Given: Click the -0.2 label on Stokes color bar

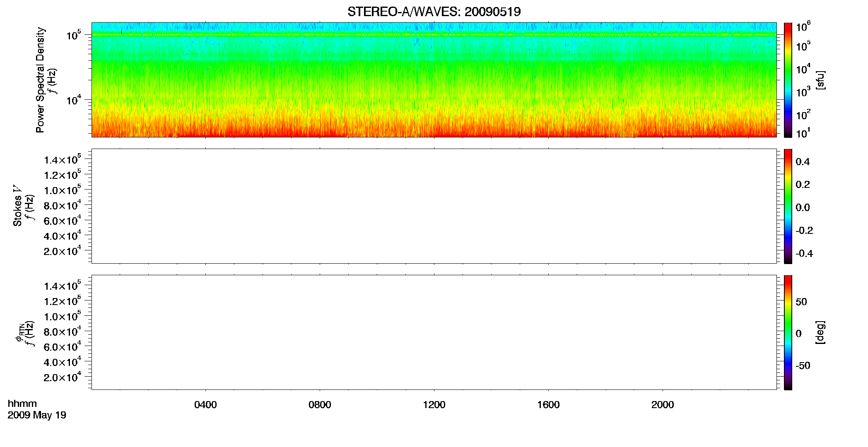Looking at the screenshot, I should point(804,231).
